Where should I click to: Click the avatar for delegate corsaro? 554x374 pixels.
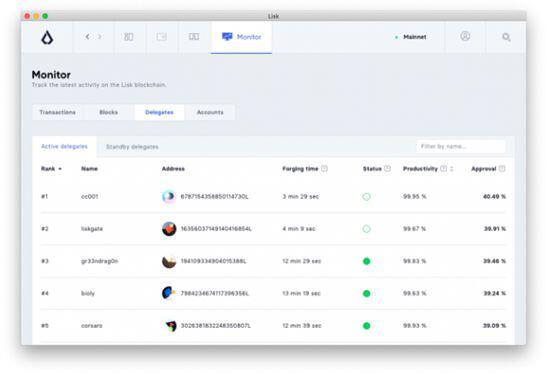(170, 326)
